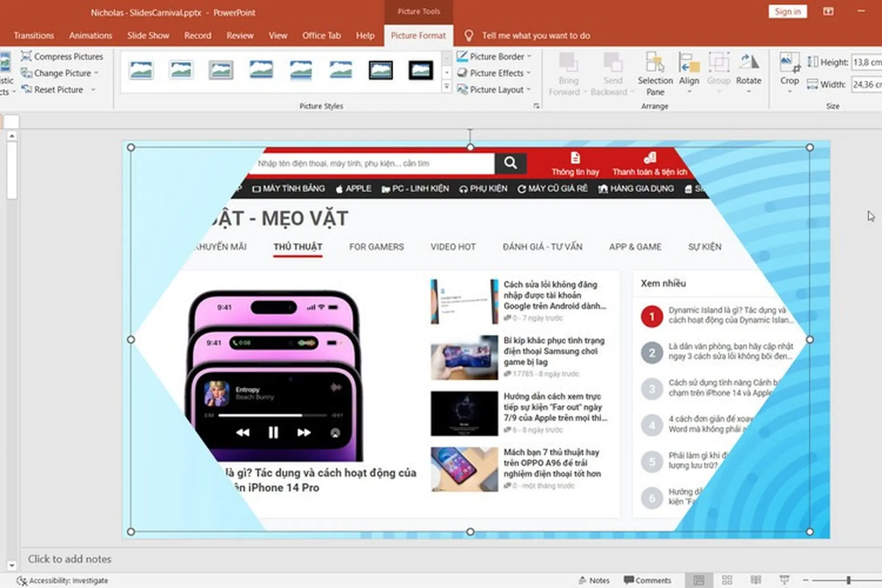Click the Align icon in Arrange group
Image resolution: width=882 pixels, height=588 pixels.
689,71
